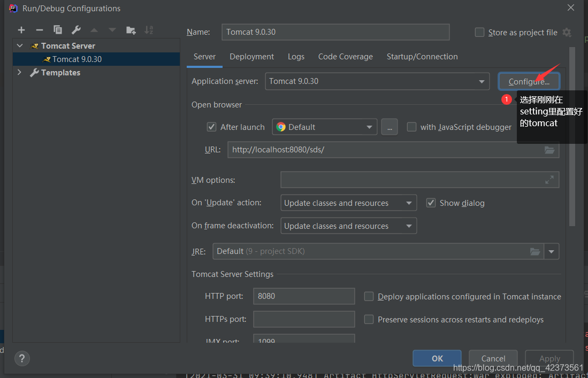Collapse the Tomcat Server tree node
Image resolution: width=588 pixels, height=378 pixels.
pos(20,45)
